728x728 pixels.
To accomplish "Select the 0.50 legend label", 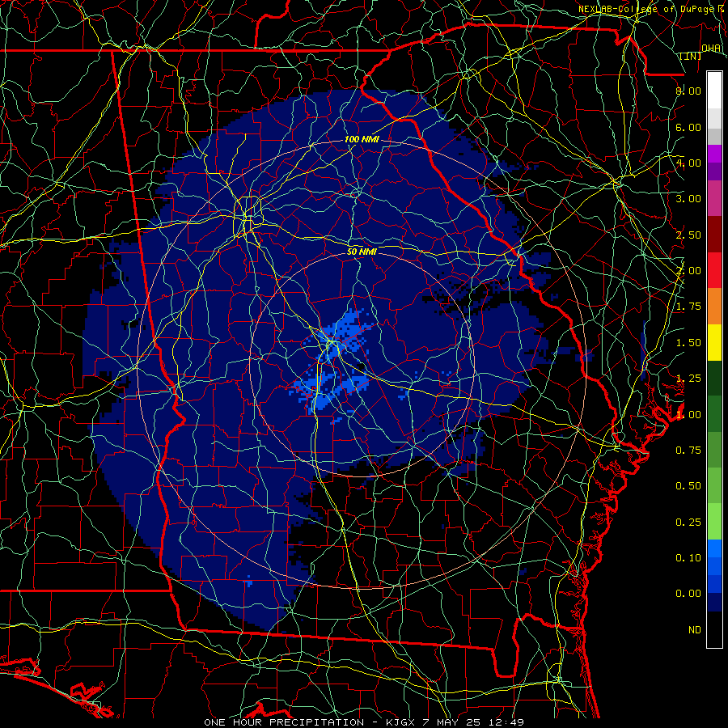I will [x=688, y=486].
